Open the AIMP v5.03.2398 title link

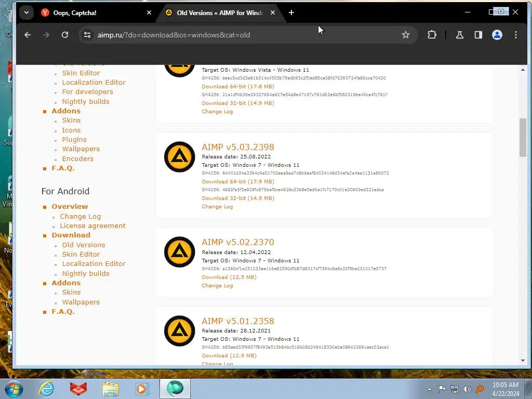click(238, 147)
